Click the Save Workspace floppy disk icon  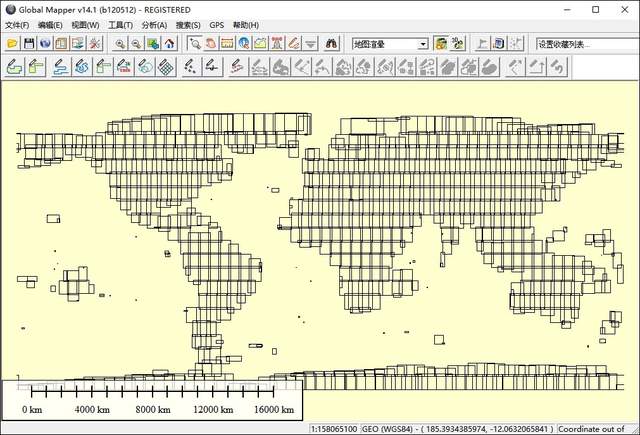(x=29, y=44)
